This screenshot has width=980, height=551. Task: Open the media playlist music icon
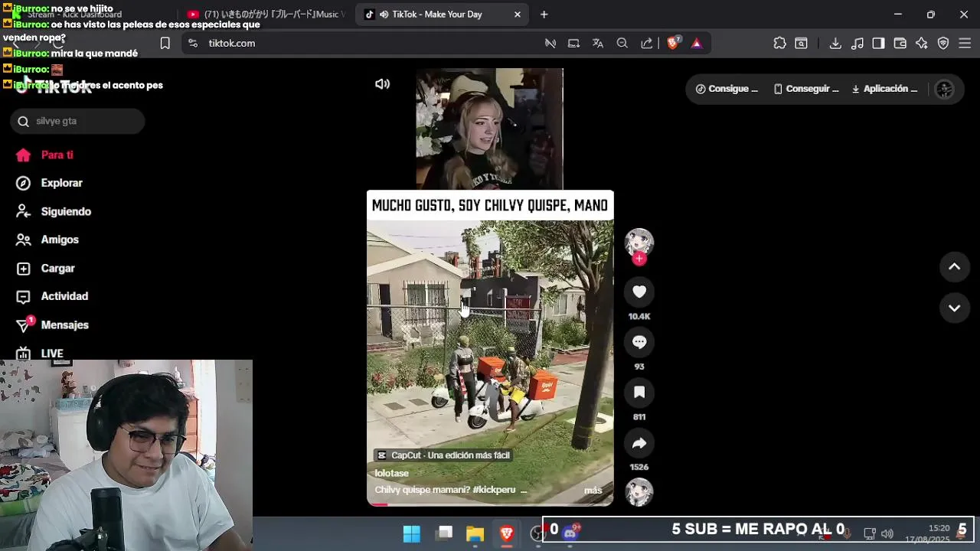pos(857,44)
